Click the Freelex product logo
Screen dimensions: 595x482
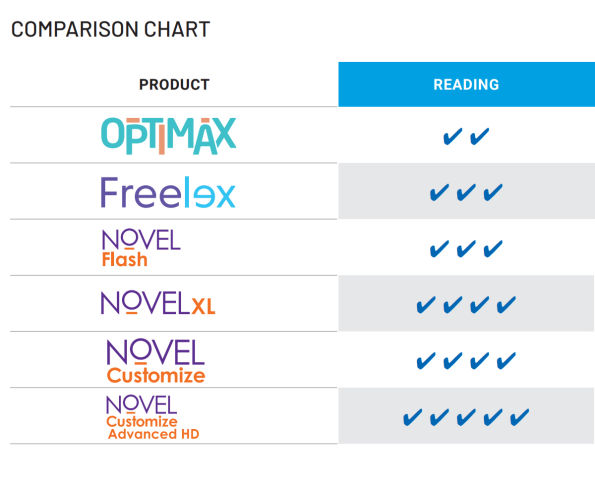(168, 192)
